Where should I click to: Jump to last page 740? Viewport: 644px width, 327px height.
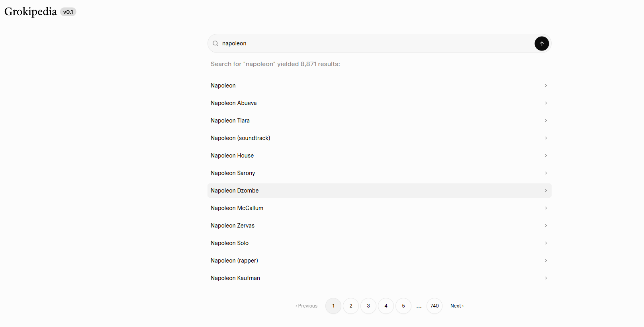click(x=434, y=306)
